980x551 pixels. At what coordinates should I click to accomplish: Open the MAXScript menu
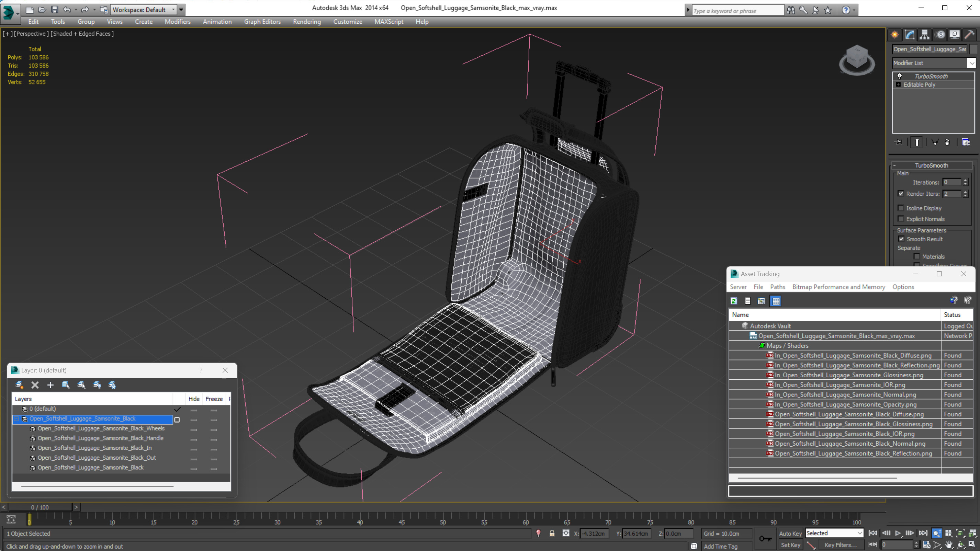tap(388, 22)
